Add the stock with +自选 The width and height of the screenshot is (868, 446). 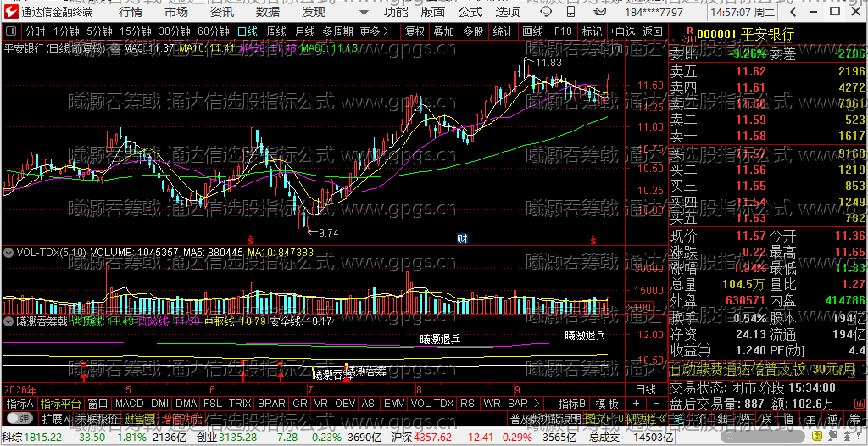click(x=623, y=31)
